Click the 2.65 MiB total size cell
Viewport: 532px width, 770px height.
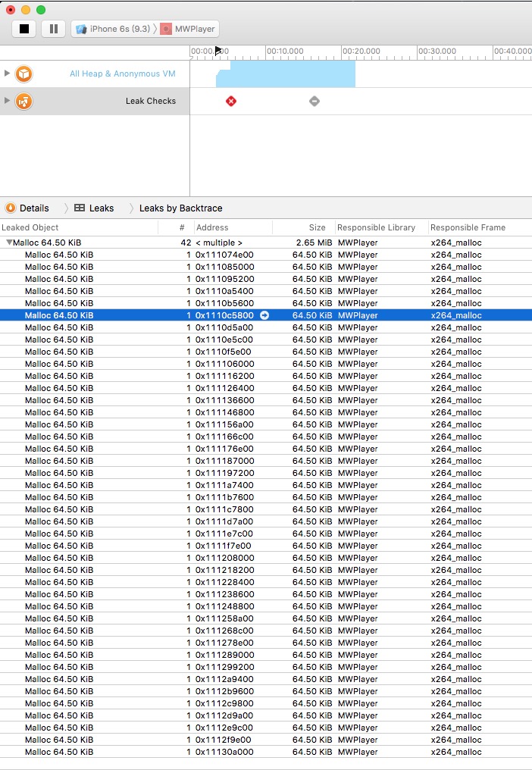pos(314,243)
